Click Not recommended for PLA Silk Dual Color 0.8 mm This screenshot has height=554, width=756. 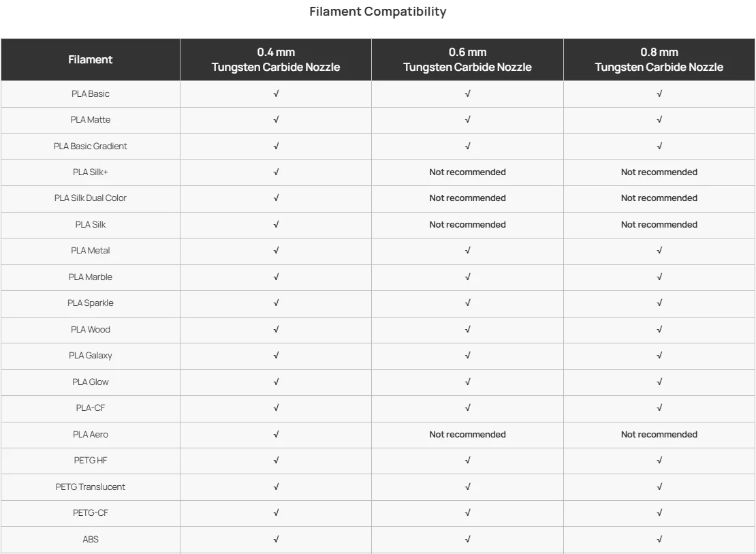pyautogui.click(x=659, y=198)
